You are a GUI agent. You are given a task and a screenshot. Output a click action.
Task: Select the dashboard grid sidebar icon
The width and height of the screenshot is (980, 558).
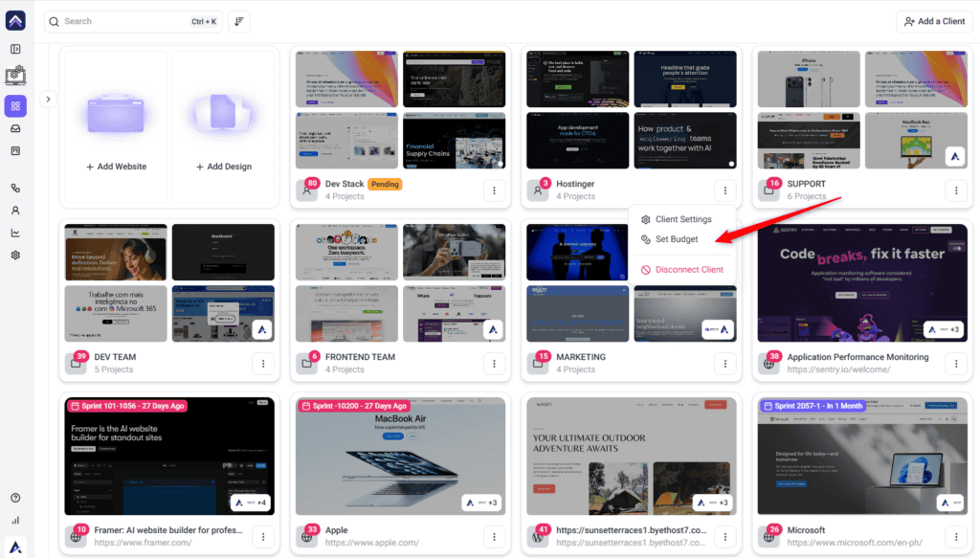[15, 106]
